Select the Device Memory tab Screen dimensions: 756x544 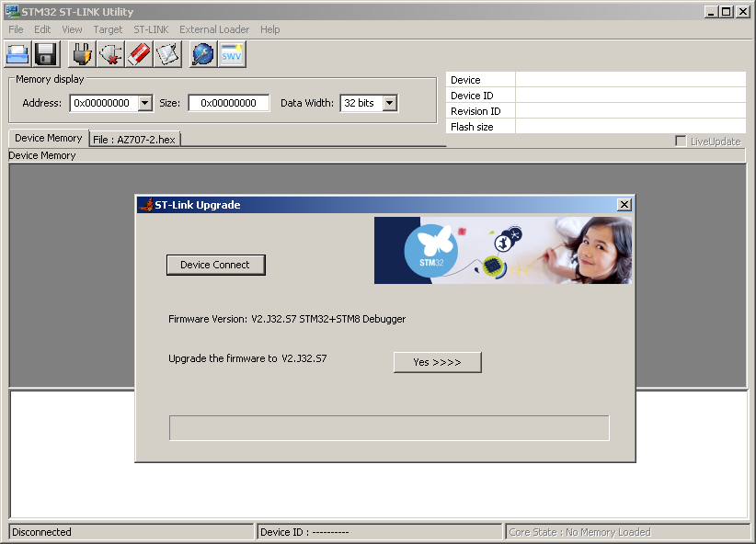pos(48,138)
